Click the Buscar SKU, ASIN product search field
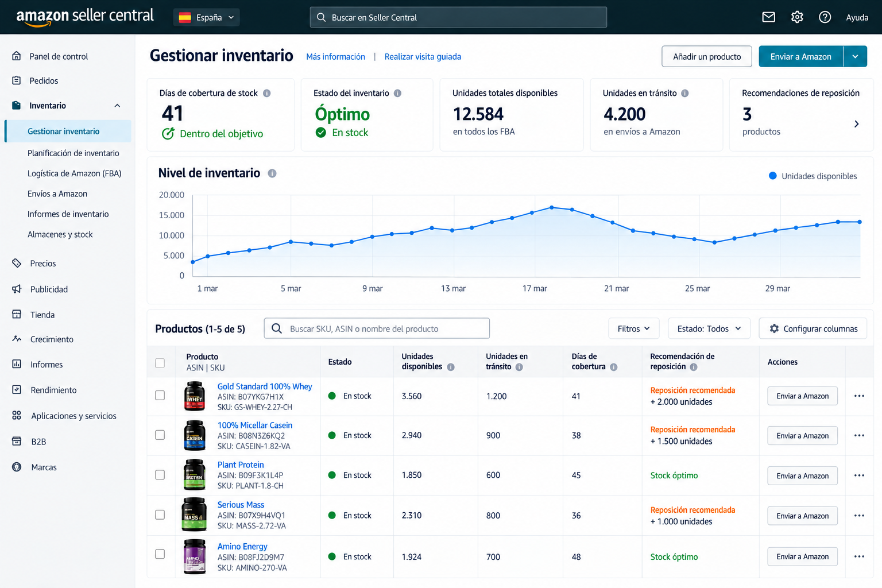This screenshot has width=882, height=588. [377, 328]
